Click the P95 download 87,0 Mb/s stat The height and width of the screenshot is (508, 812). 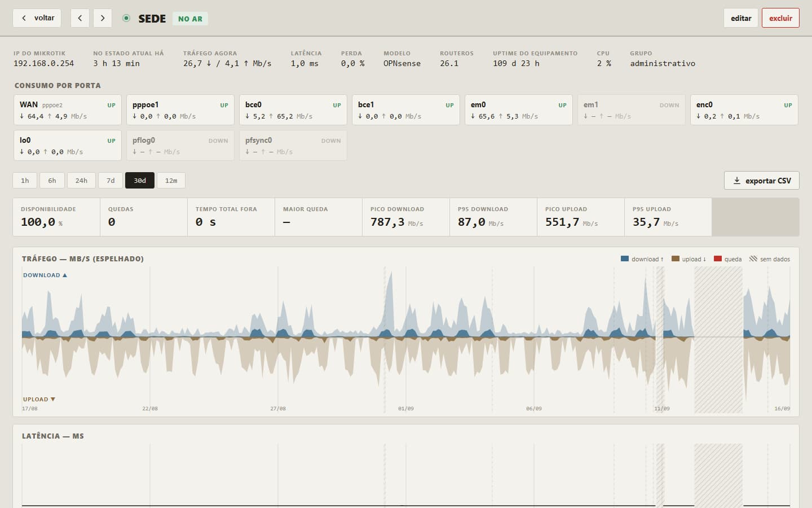(493, 217)
